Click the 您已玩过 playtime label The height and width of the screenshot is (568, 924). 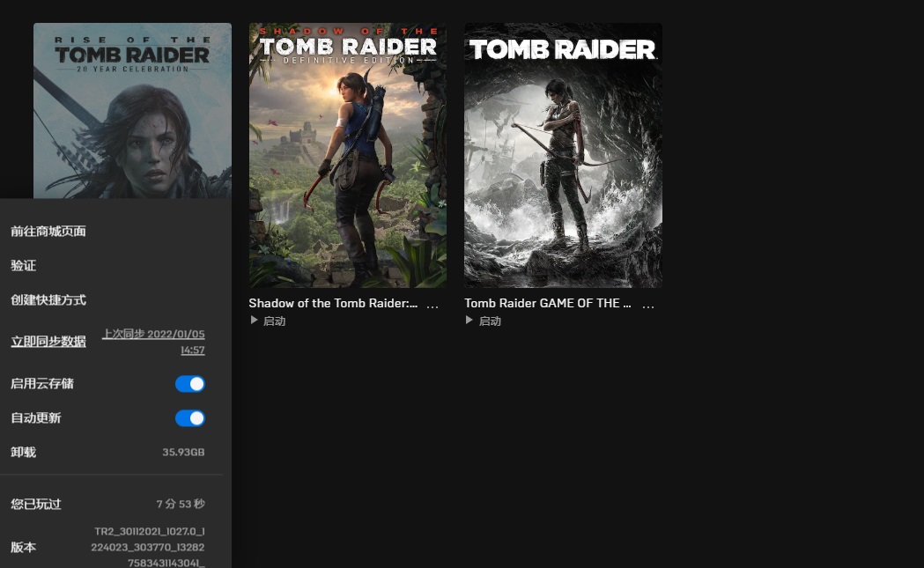coord(36,504)
